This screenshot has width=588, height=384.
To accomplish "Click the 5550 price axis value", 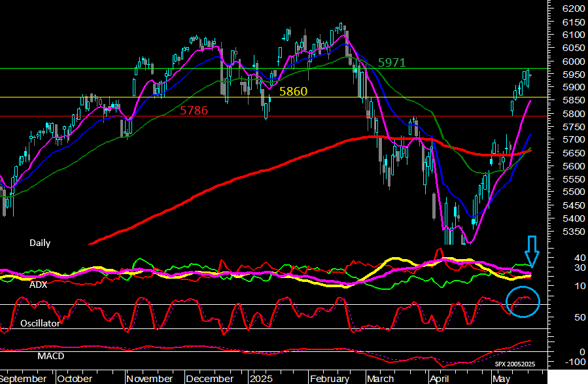I will tap(574, 179).
